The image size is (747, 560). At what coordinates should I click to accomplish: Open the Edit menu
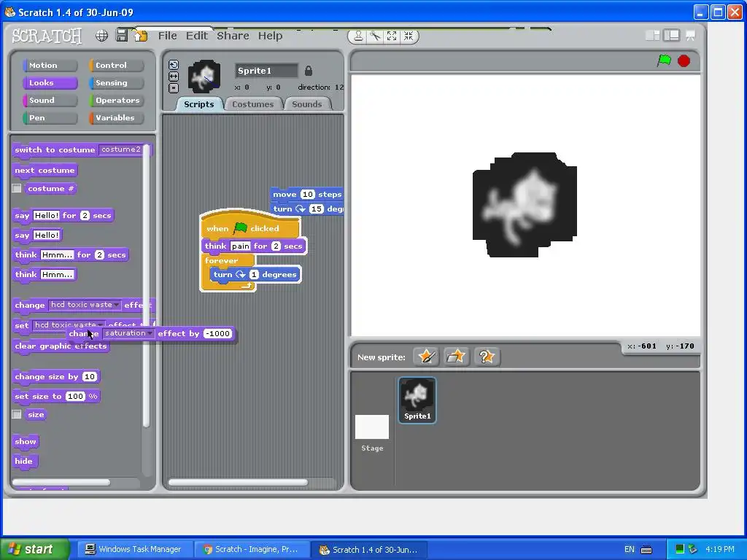point(197,36)
